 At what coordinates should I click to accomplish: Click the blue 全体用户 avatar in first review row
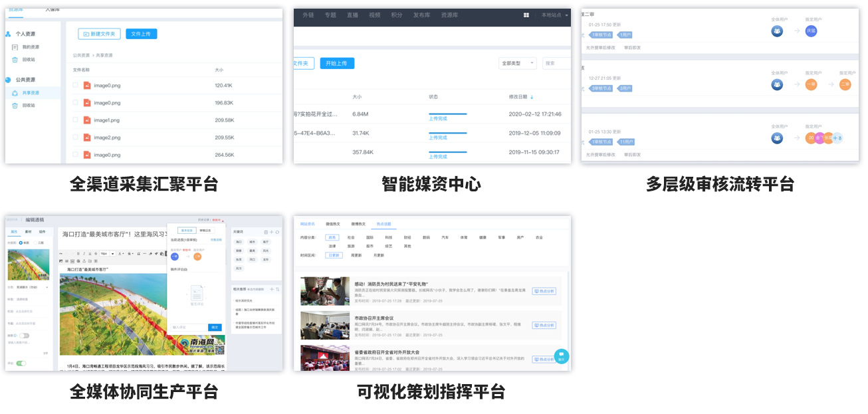coord(777,31)
